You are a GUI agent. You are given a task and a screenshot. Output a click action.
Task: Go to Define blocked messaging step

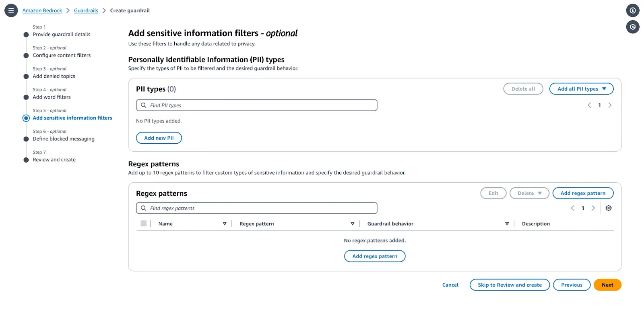[64, 139]
